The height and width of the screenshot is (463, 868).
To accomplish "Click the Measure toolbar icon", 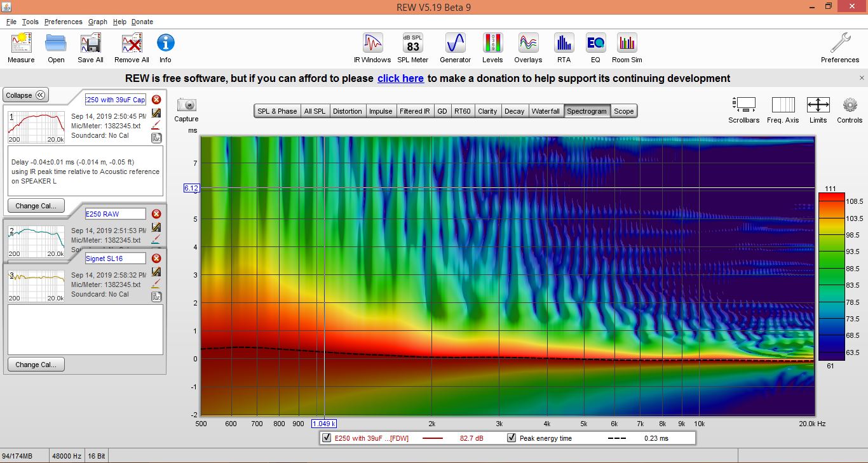I will (21, 44).
